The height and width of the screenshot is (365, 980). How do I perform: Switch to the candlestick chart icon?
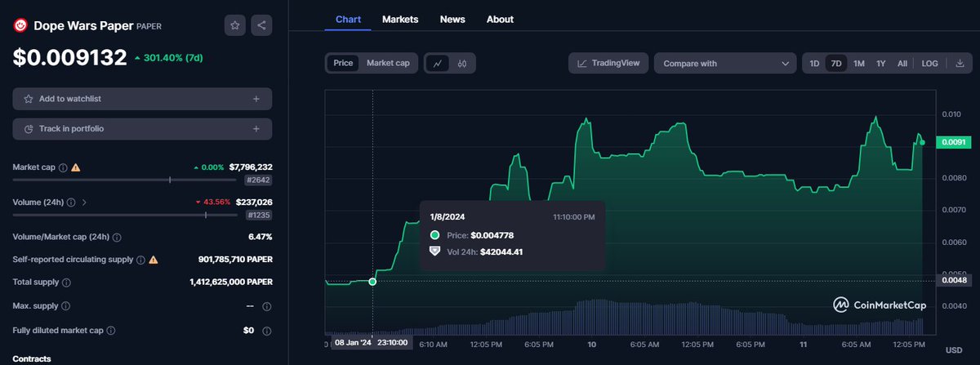click(x=461, y=63)
